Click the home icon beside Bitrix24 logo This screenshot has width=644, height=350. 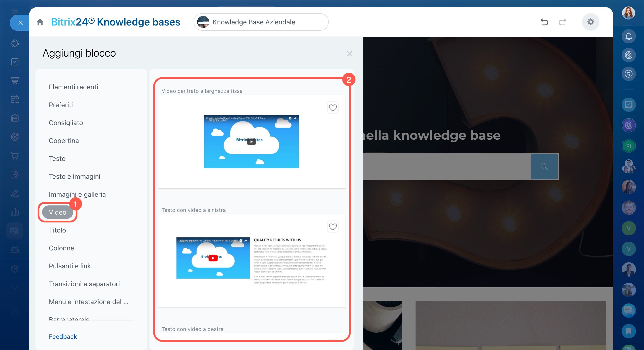tap(40, 22)
